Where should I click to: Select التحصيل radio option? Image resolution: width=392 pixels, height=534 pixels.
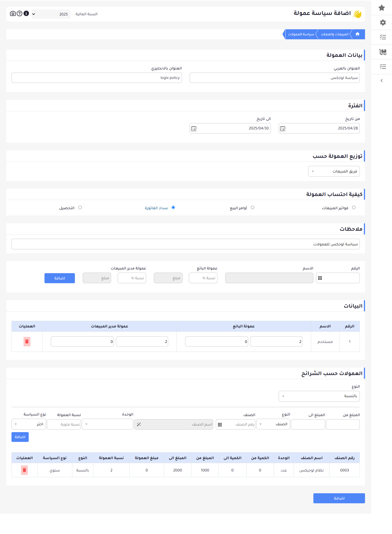80,207
